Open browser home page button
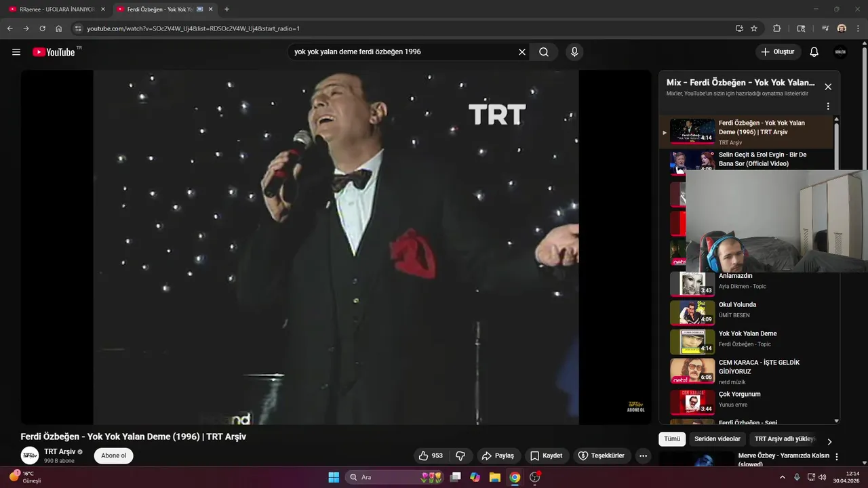The image size is (868, 488). (59, 28)
